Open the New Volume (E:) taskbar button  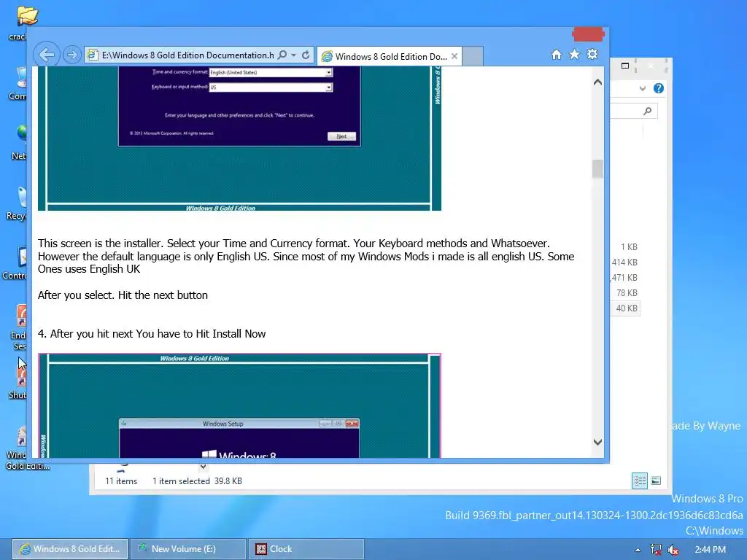click(188, 549)
